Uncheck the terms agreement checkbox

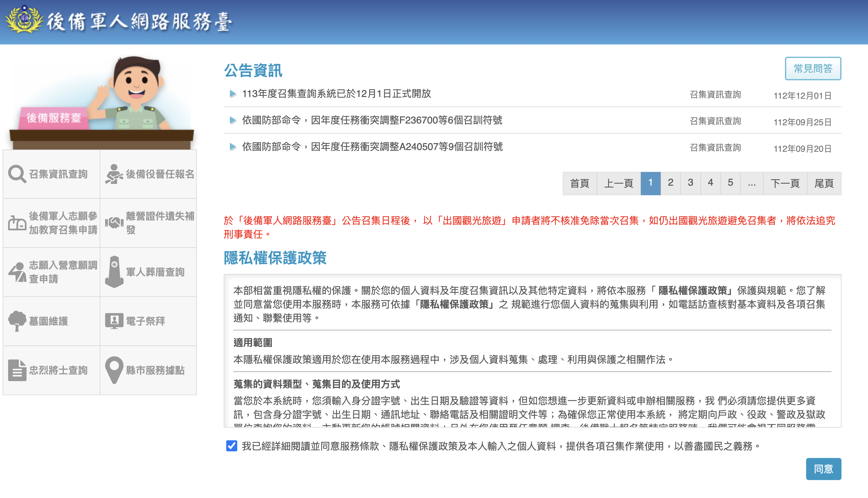(232, 446)
